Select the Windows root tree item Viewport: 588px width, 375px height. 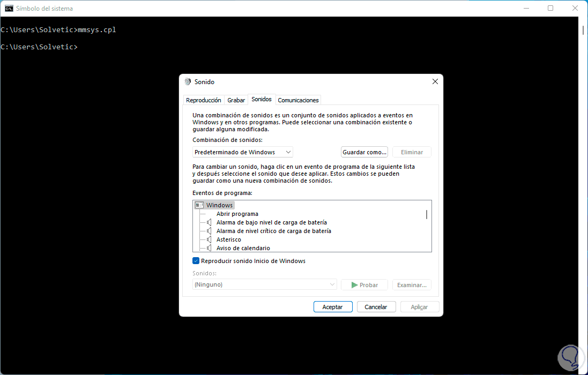coord(219,205)
